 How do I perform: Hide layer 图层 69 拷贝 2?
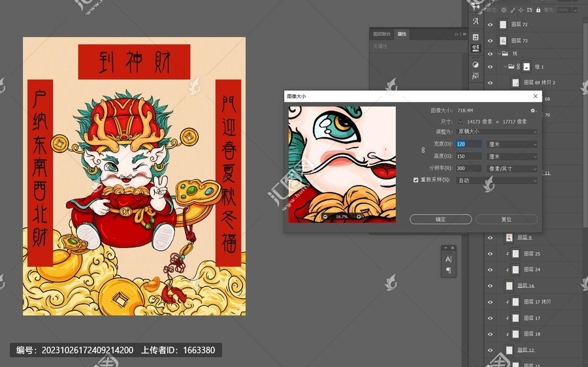point(490,83)
